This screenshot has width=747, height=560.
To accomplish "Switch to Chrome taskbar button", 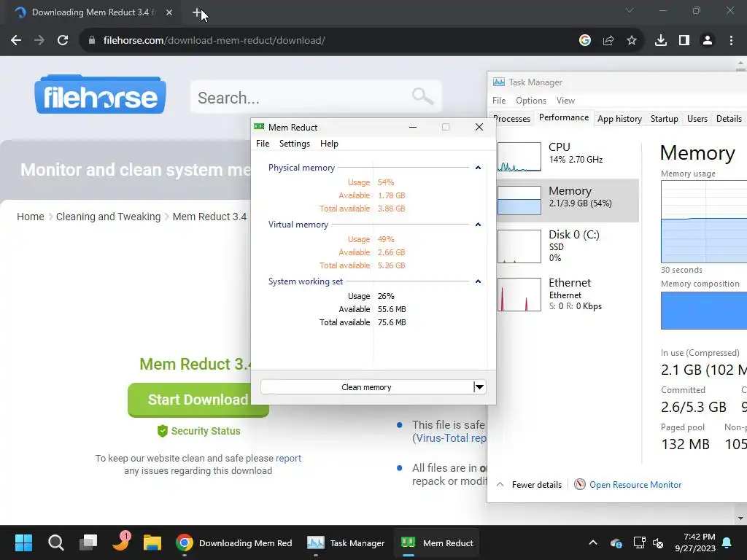I will click(x=233, y=542).
